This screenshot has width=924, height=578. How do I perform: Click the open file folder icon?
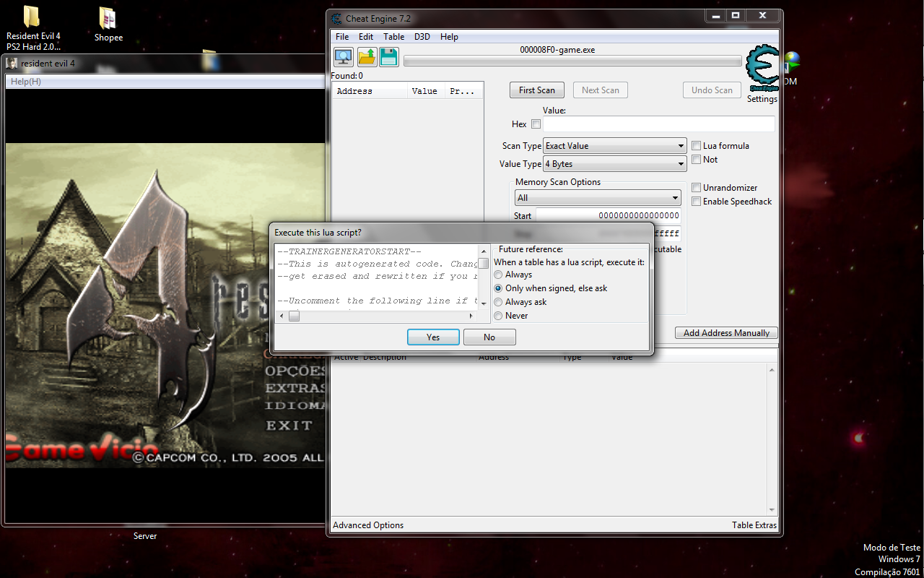367,57
